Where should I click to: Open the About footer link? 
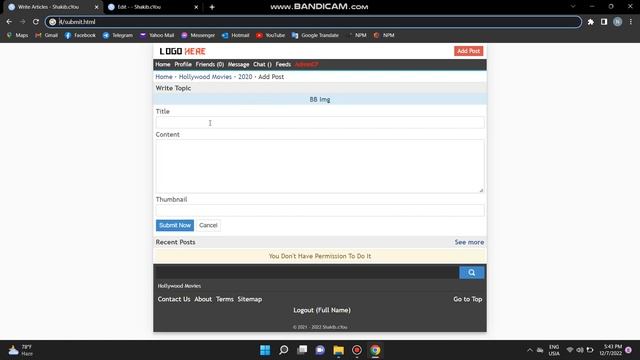point(203,299)
